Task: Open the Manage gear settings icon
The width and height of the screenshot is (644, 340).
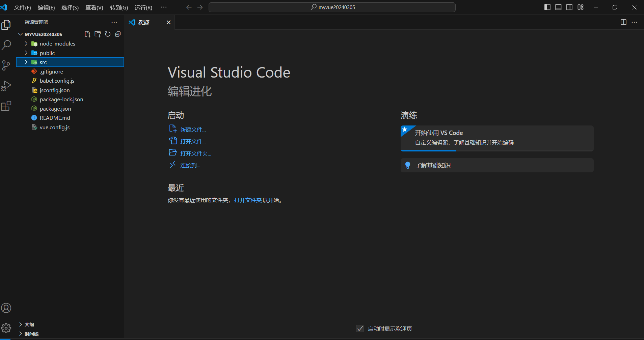Action: tap(6, 328)
